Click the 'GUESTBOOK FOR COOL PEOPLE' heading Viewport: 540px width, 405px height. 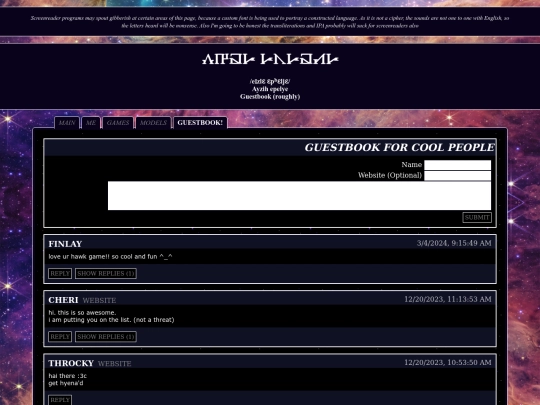[x=399, y=147]
